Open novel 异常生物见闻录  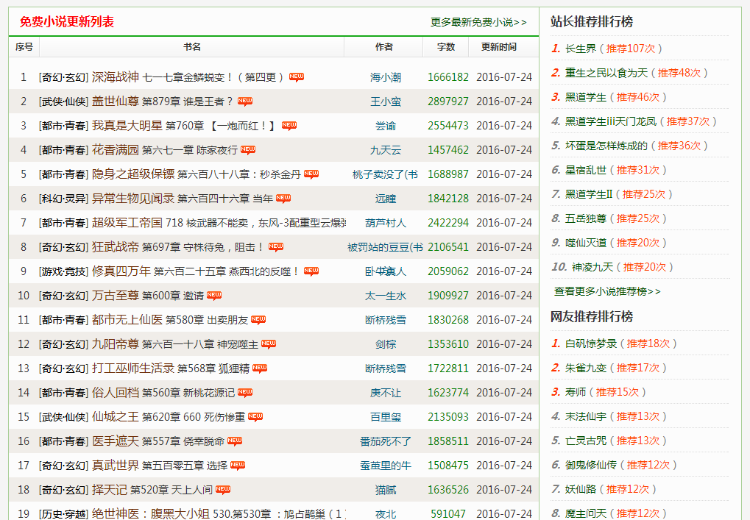pyautogui.click(x=133, y=199)
